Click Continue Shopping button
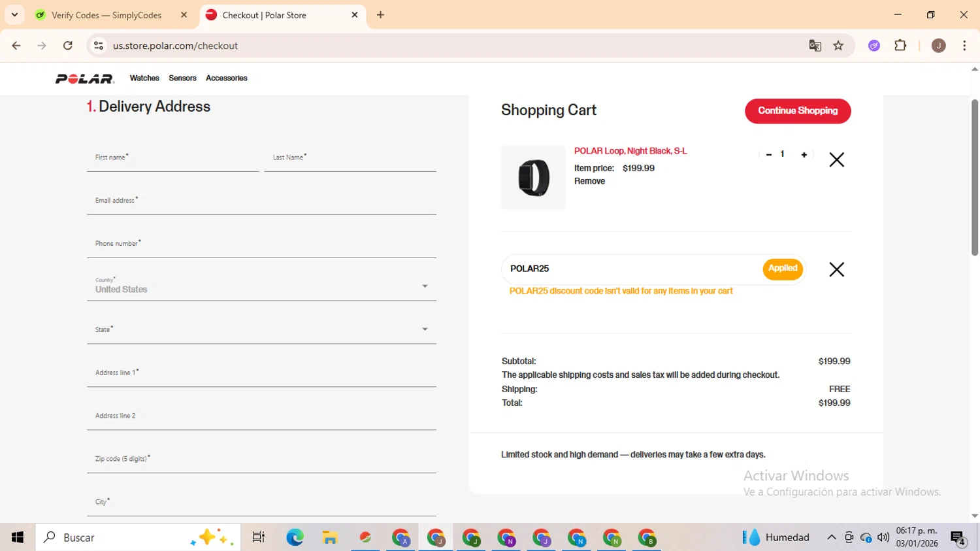Viewport: 980px width, 551px height. 798,111
